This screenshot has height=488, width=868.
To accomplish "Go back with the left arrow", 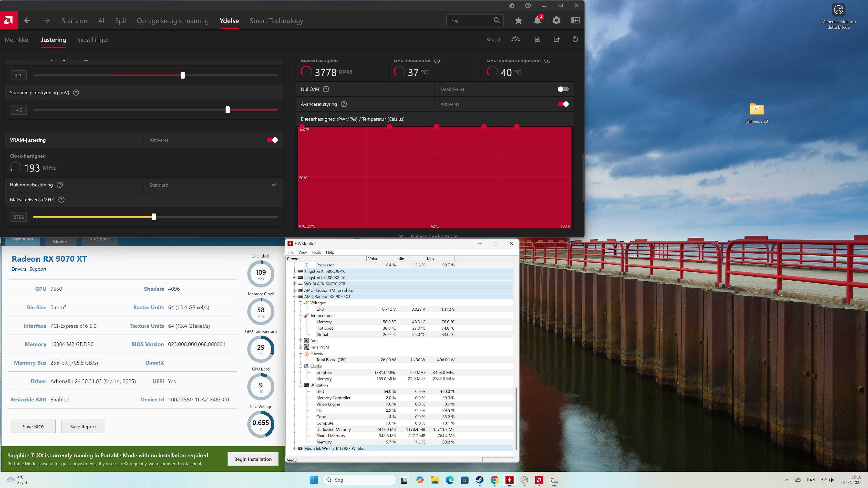I will coord(27,20).
